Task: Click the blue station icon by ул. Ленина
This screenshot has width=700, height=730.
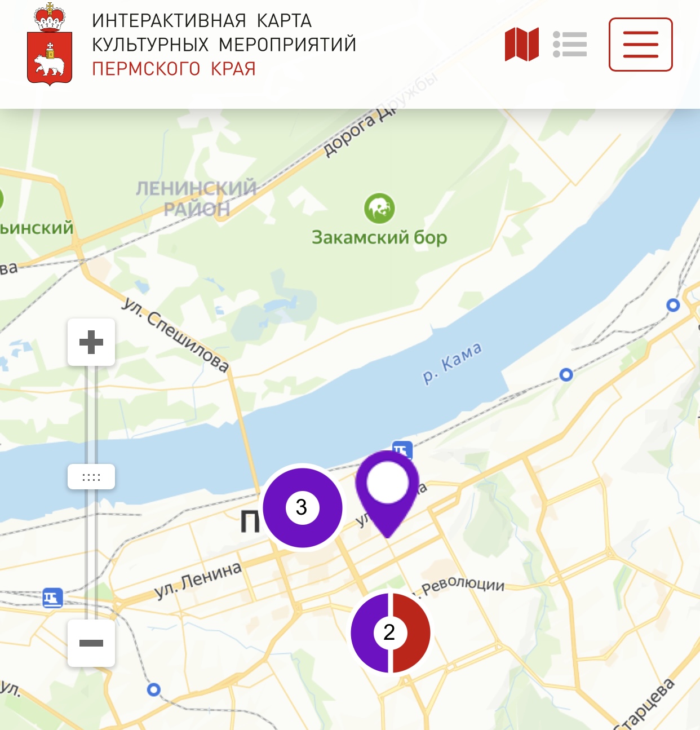Action: [x=53, y=598]
